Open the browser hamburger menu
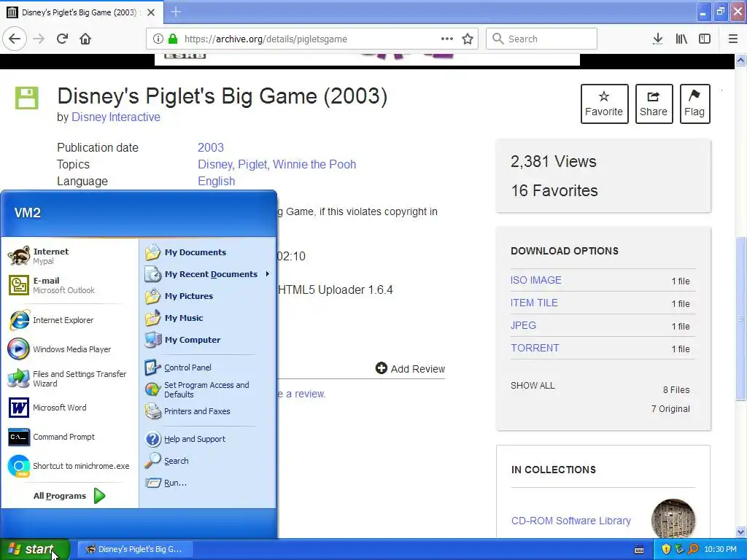Viewport: 747px width, 560px height. tap(733, 39)
